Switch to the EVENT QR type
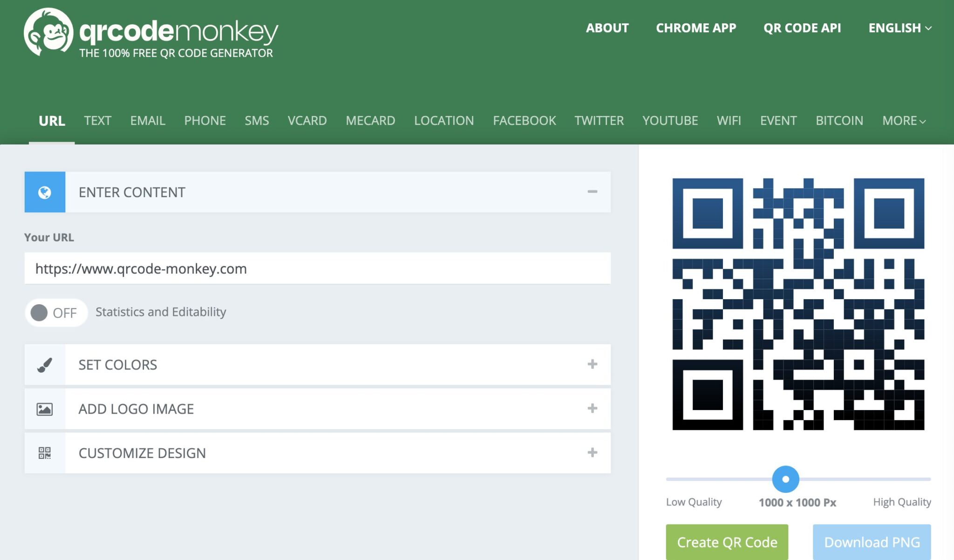The width and height of the screenshot is (954, 560). (x=778, y=121)
